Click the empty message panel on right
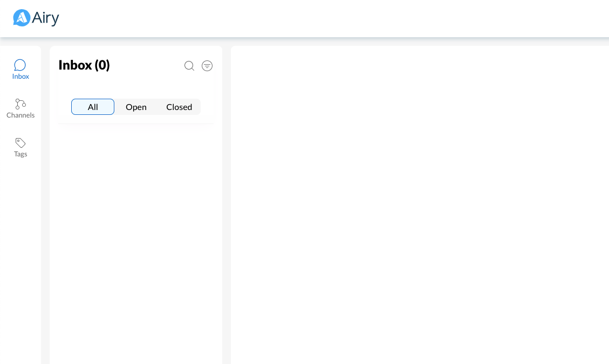This screenshot has width=609, height=364. [420, 205]
